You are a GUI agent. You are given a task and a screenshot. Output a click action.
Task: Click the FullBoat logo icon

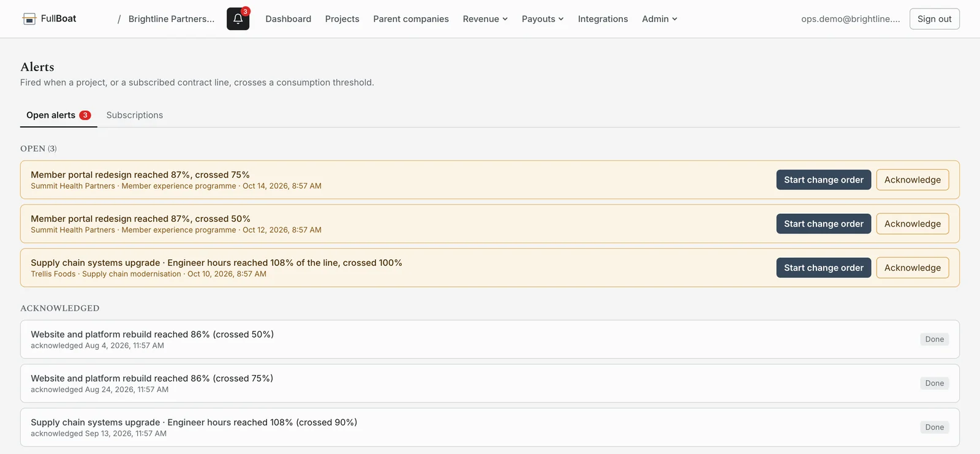click(29, 19)
